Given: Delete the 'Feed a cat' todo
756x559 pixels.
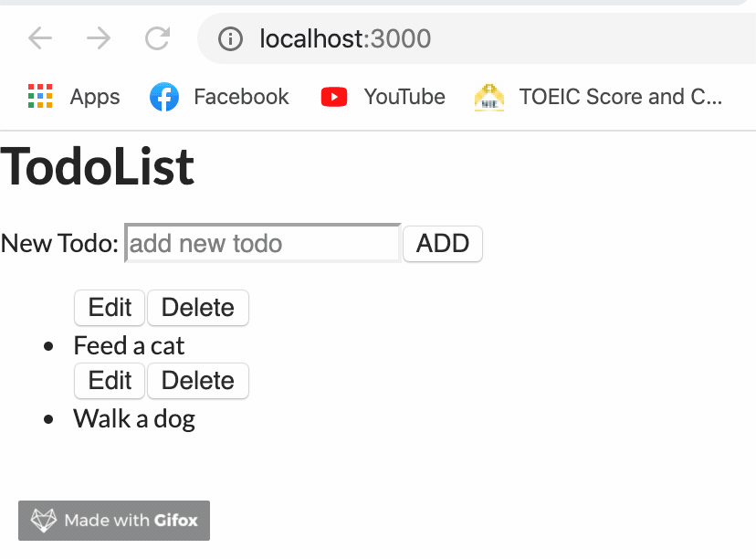Looking at the screenshot, I should pos(197,308).
